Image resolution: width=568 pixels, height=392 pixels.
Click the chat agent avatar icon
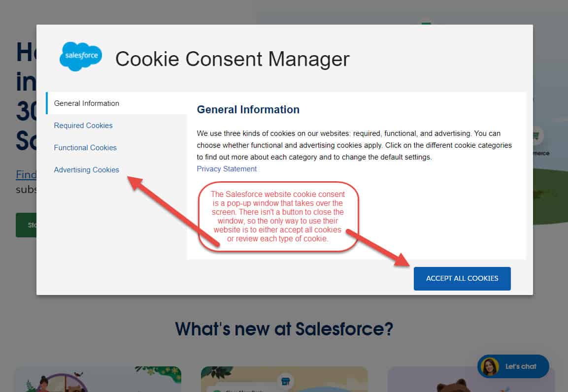[490, 366]
